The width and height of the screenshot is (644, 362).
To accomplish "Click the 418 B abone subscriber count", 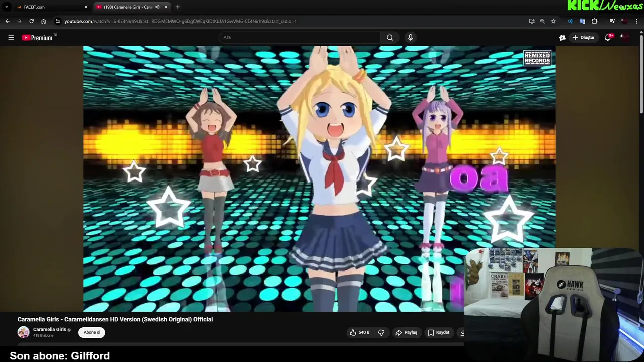I will coord(43,336).
